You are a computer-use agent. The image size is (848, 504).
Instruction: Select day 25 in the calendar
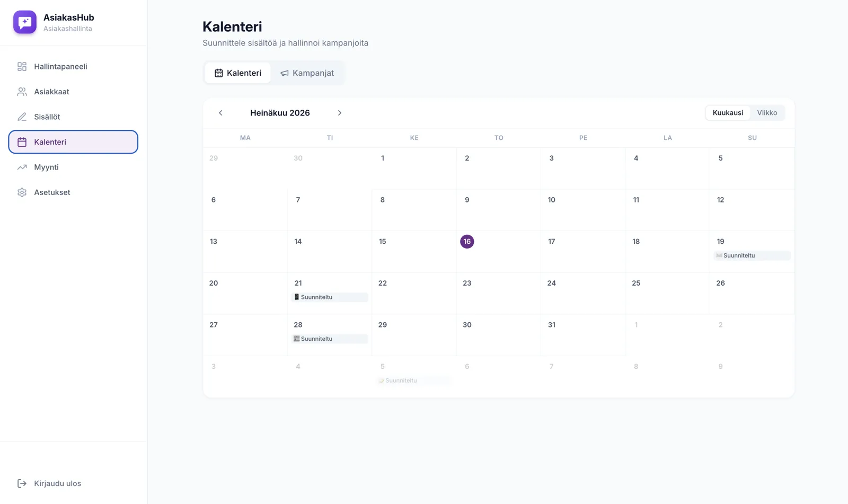(x=636, y=284)
